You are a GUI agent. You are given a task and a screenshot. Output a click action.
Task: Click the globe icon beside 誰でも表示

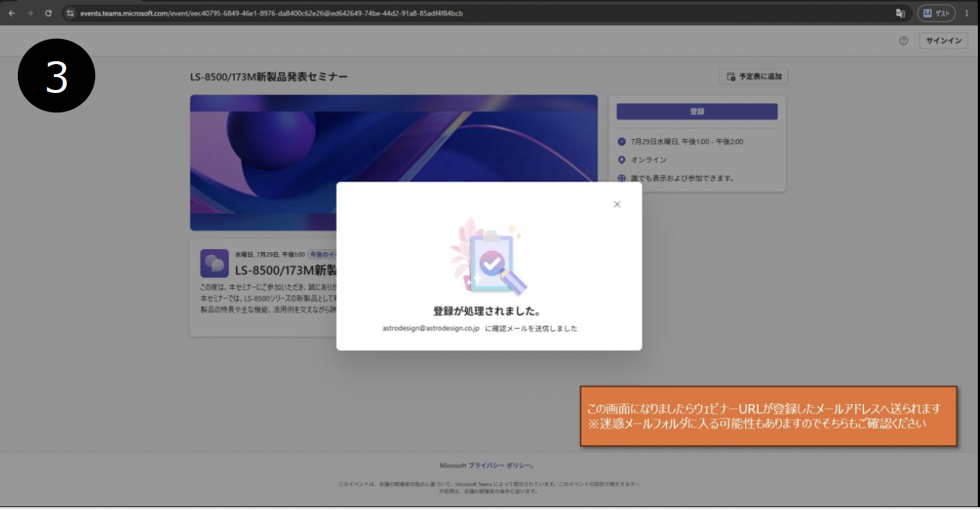click(x=622, y=178)
